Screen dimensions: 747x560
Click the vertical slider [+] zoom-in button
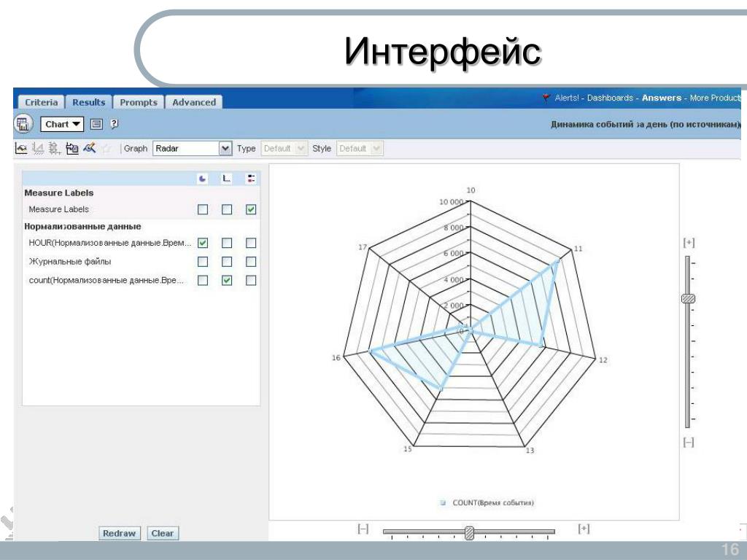coord(689,243)
